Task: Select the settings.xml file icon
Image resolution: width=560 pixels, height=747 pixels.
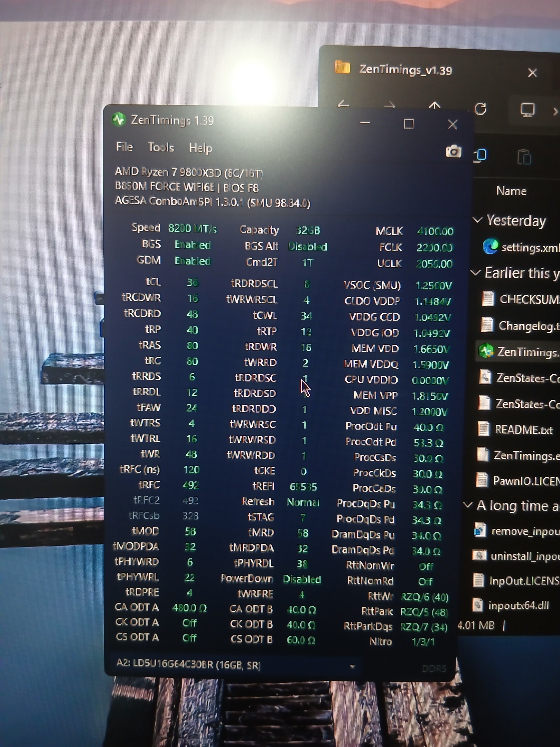Action: (x=490, y=246)
